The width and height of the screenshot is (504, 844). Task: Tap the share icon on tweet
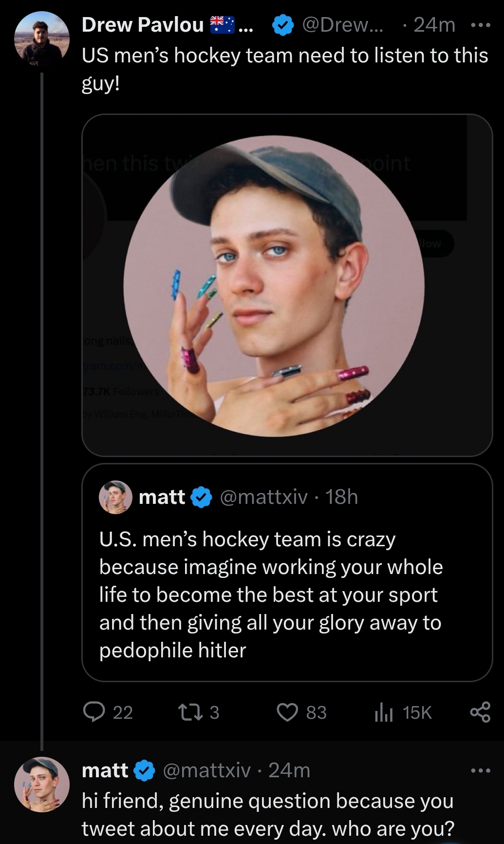click(x=480, y=712)
